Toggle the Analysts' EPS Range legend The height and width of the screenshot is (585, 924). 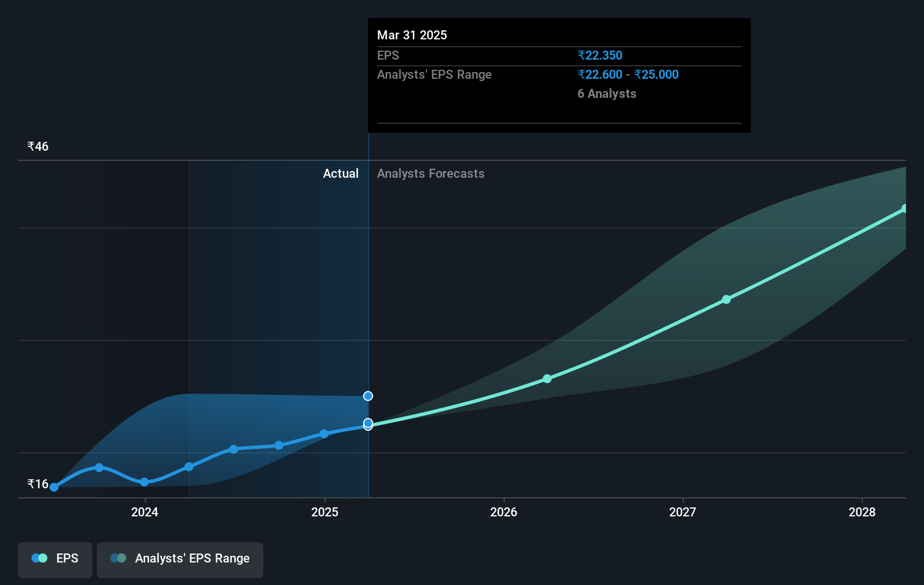click(180, 560)
